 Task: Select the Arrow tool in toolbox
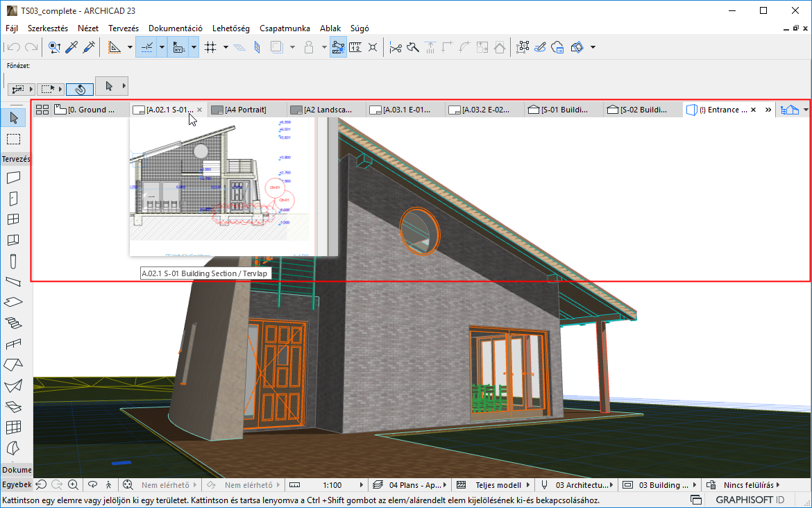click(x=14, y=118)
